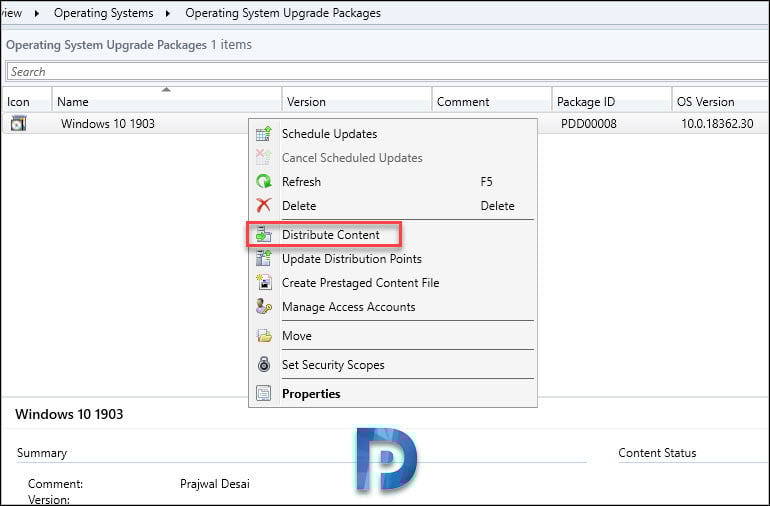The width and height of the screenshot is (770, 506).
Task: Choose Distribute Content from context menu
Action: click(330, 235)
